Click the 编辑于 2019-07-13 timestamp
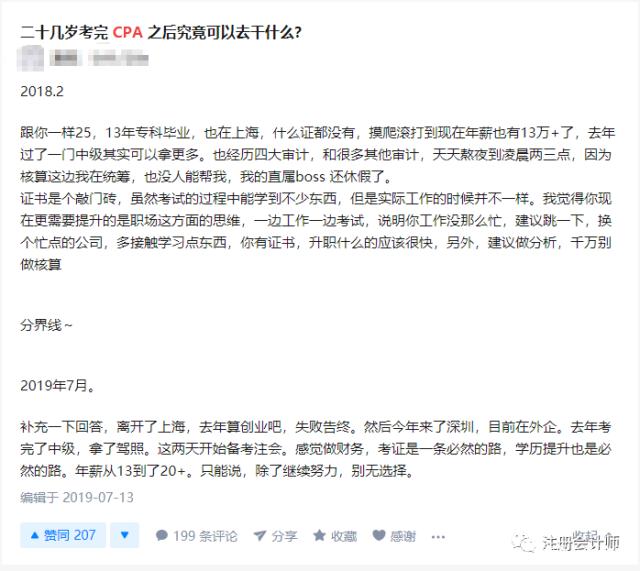 click(77, 497)
